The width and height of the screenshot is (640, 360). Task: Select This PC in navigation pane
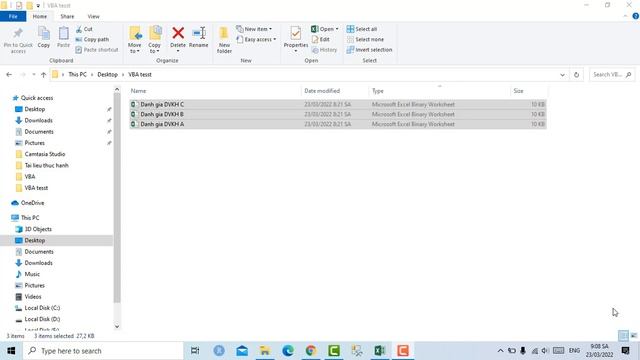coord(30,218)
